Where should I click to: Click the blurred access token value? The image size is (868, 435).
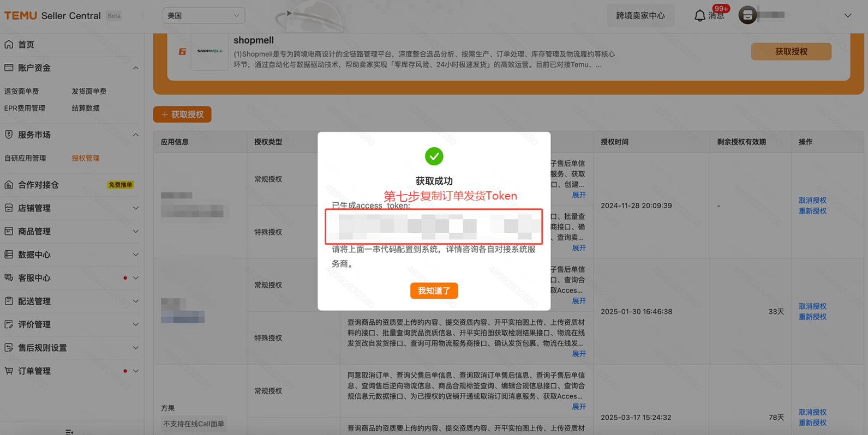tap(434, 227)
